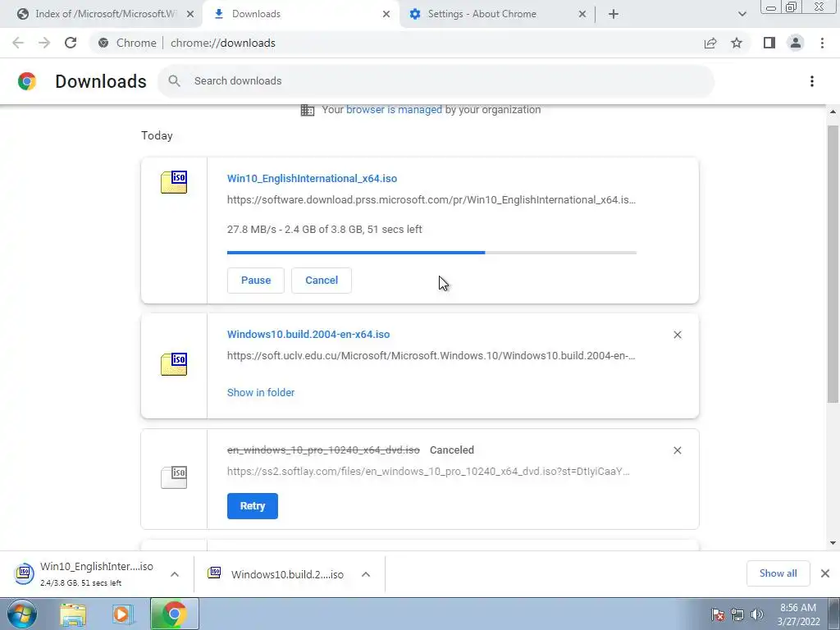Bookmark this tab with the star icon

[737, 43]
